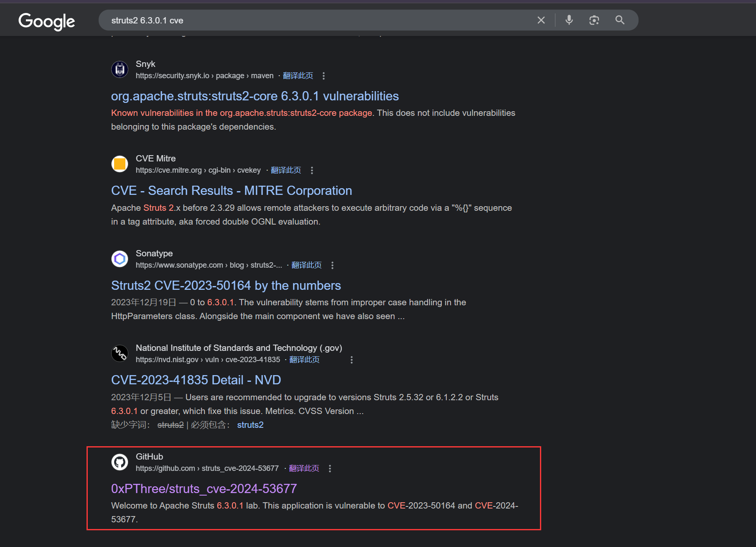Click the Snyk site favicon
The width and height of the screenshot is (756, 547).
coord(120,69)
